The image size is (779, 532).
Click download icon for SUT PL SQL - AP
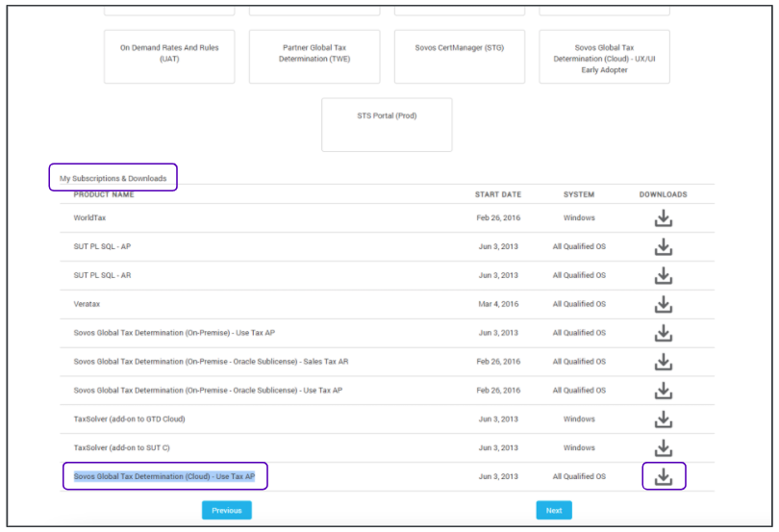[x=663, y=247]
